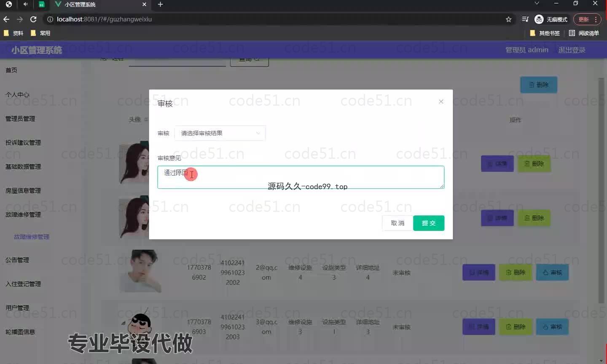
Task: Close the 审核 dialog with the X icon
Action: click(441, 102)
